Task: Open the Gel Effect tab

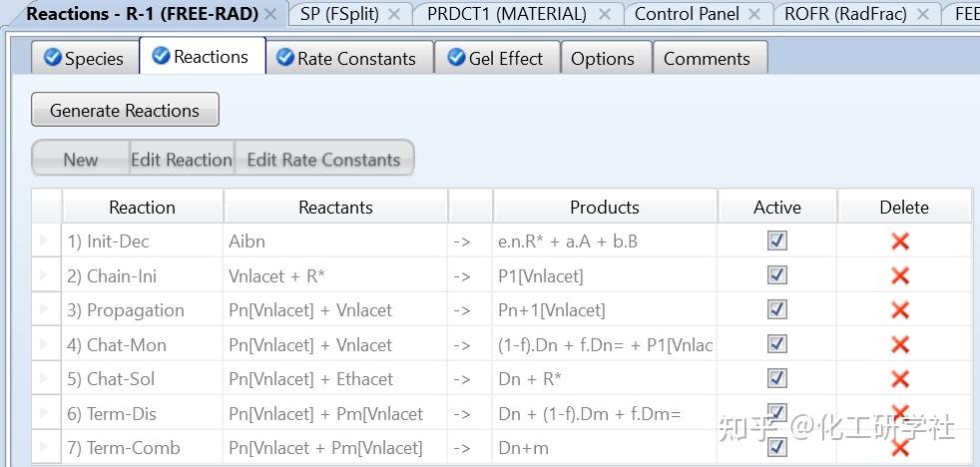Action: (496, 59)
